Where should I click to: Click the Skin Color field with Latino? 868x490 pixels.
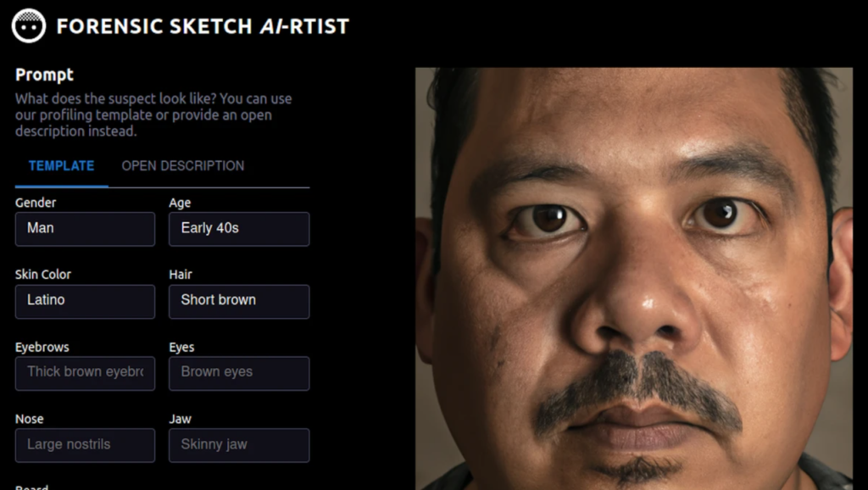pyautogui.click(x=86, y=301)
